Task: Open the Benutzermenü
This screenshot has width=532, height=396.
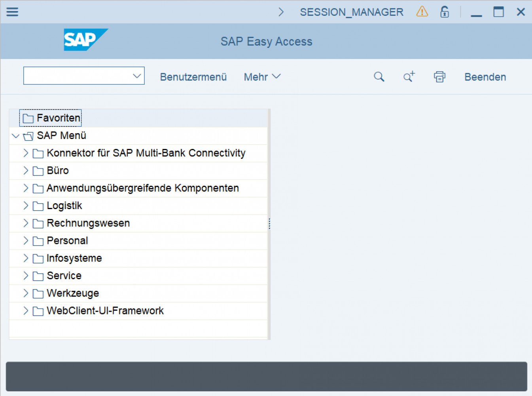Action: (193, 77)
